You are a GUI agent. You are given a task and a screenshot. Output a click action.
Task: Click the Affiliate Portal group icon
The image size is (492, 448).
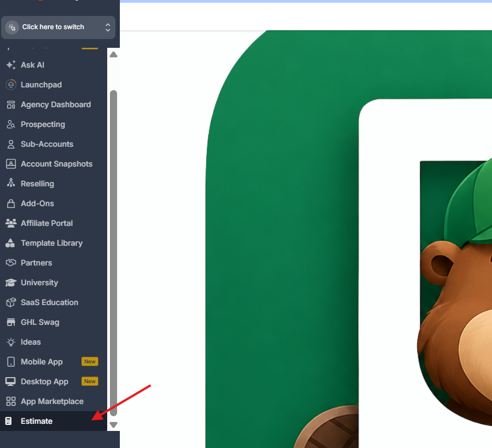click(11, 223)
